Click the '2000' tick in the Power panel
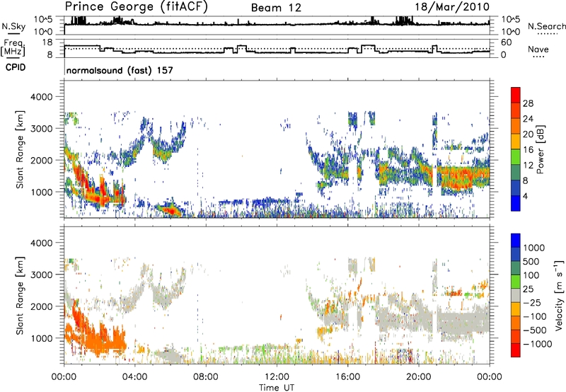This screenshot has height=392, width=566. click(x=41, y=160)
